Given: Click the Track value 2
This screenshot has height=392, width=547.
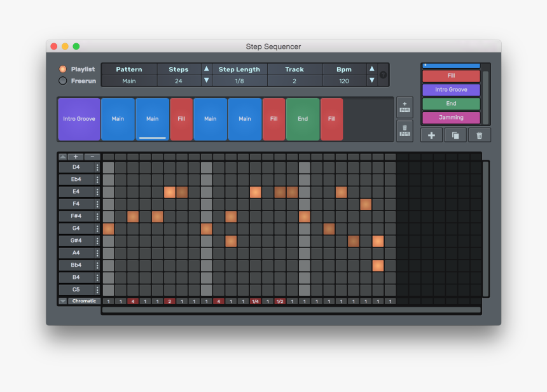Looking at the screenshot, I should tap(294, 81).
